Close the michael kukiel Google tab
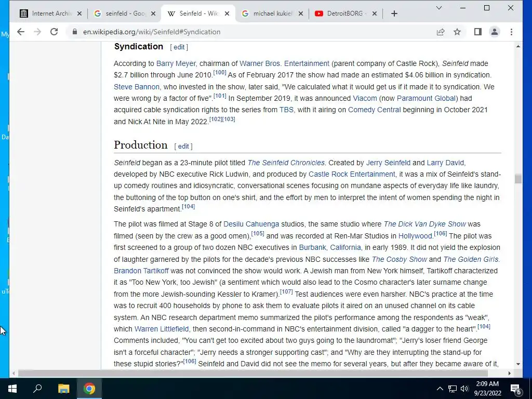Screen dimensions: 532x399 click(x=301, y=14)
